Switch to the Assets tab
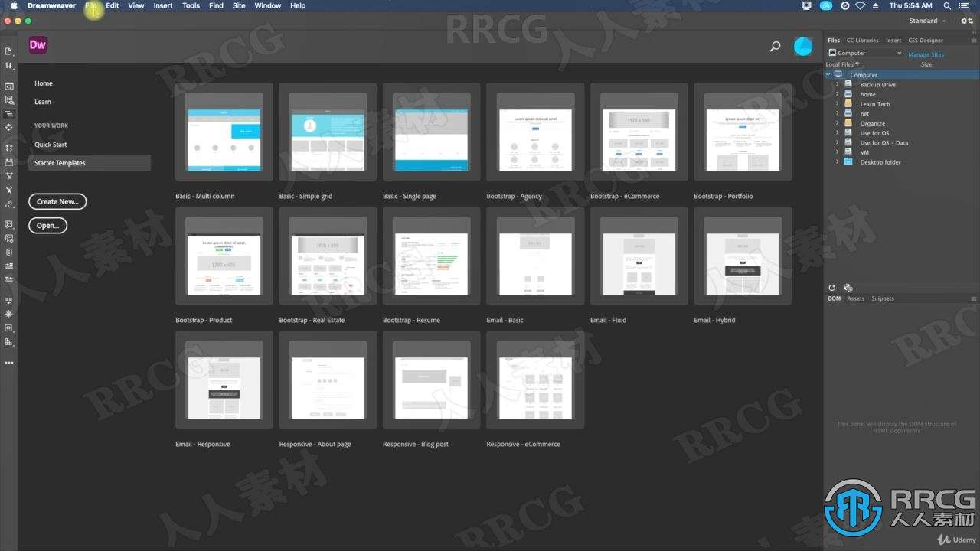The image size is (980, 551). [855, 298]
